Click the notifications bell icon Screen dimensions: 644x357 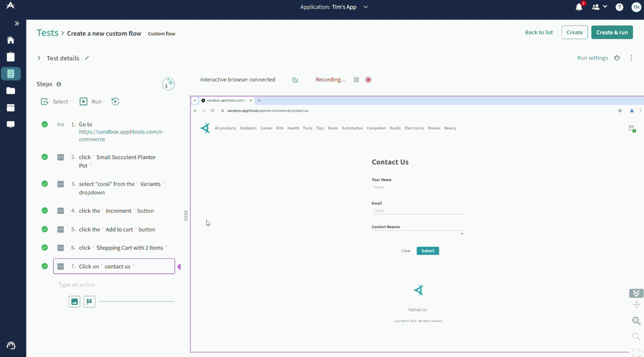579,7
